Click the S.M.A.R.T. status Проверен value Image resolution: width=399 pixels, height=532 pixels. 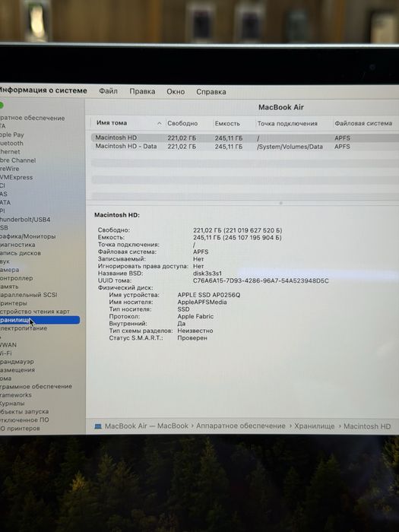pos(192,338)
